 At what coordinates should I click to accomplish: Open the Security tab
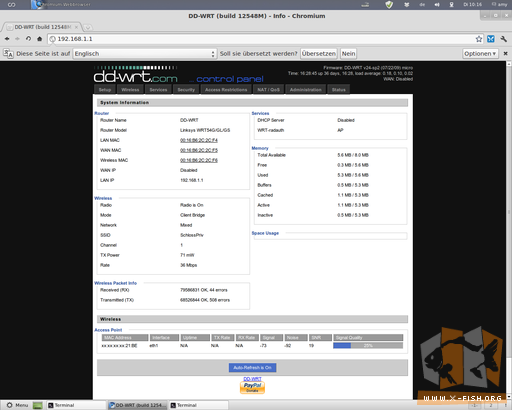186,90
